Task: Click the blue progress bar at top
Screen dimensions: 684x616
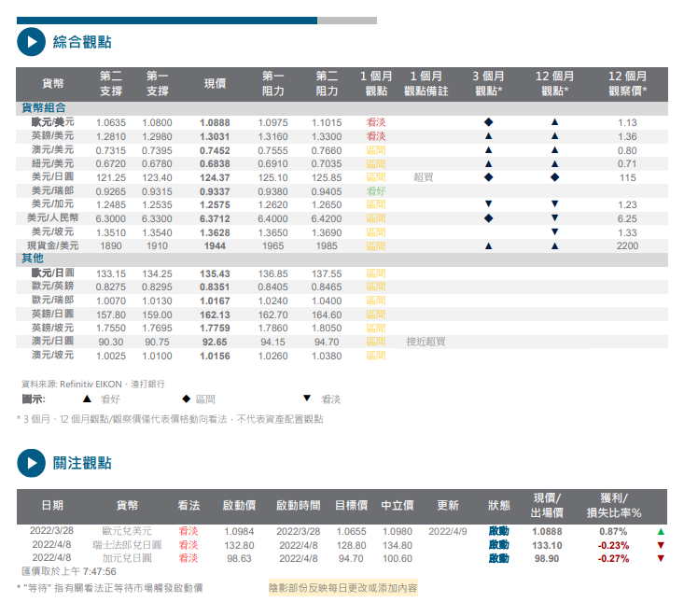Action: tap(167, 20)
